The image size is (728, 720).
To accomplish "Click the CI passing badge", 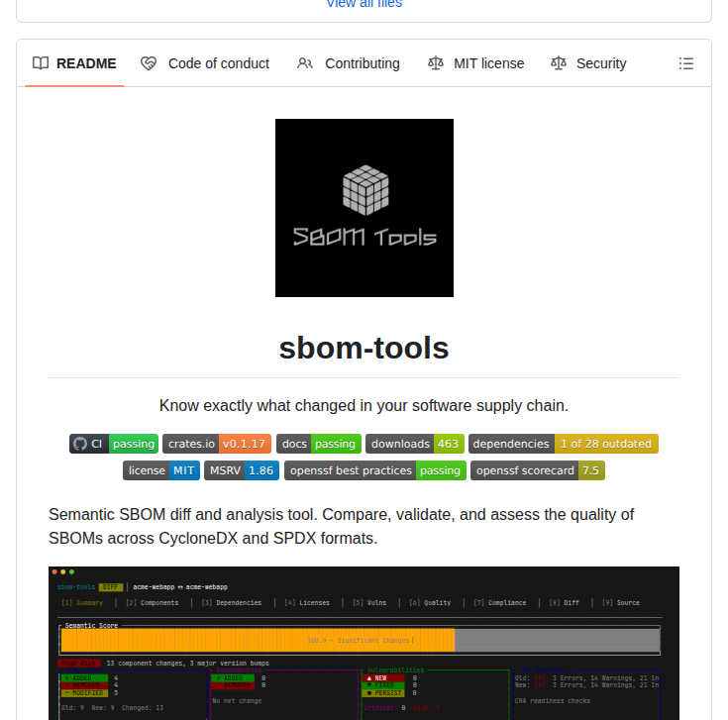I will (114, 444).
